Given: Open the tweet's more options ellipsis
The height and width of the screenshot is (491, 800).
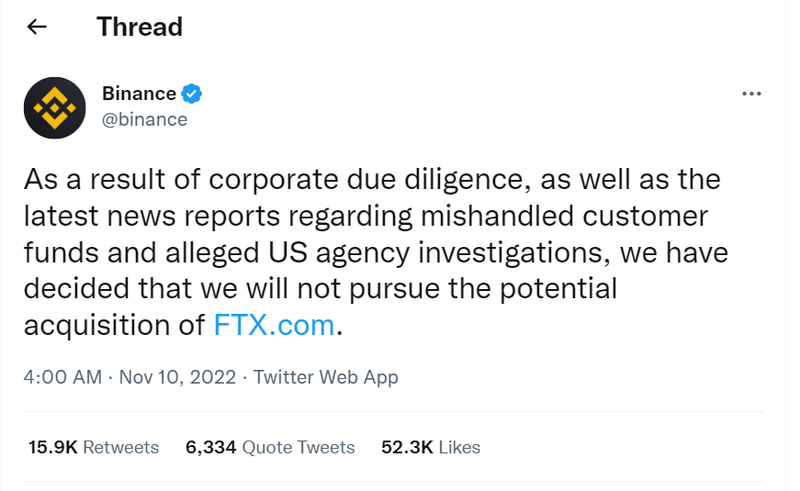Looking at the screenshot, I should (751, 94).
